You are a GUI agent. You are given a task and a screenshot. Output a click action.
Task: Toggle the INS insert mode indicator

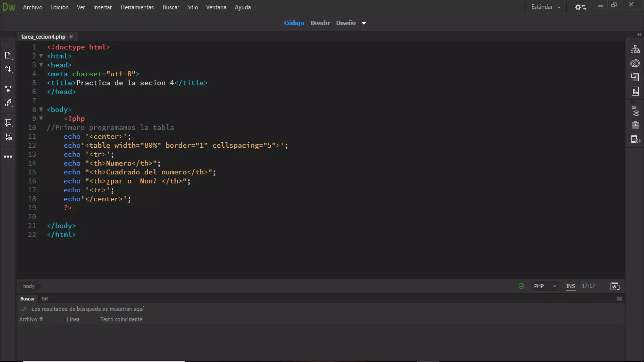click(570, 286)
